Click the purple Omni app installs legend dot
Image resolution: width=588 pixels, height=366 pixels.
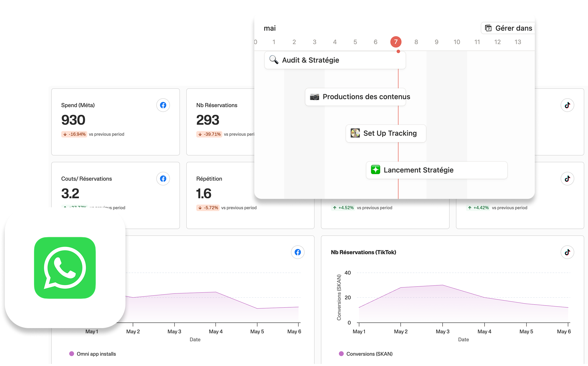(72, 354)
